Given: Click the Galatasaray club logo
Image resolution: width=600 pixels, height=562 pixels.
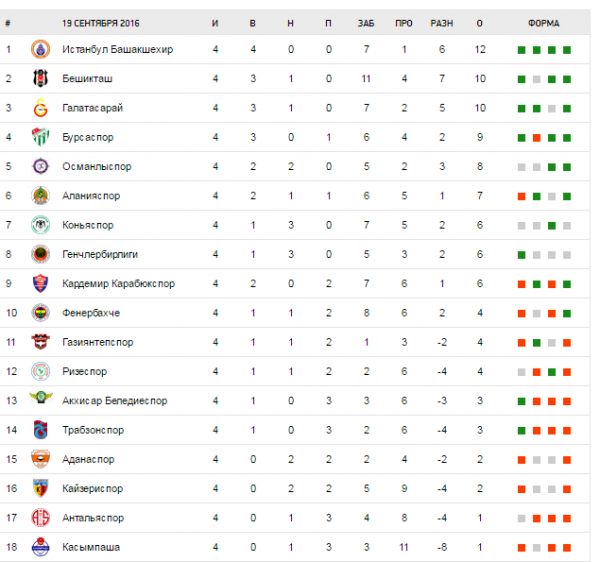Looking at the screenshot, I should click(41, 108).
